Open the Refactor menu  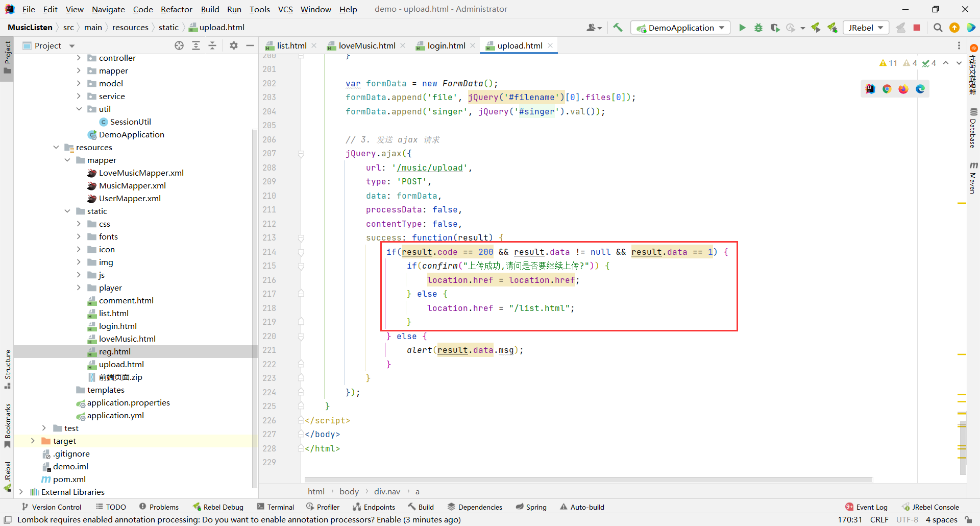176,9
